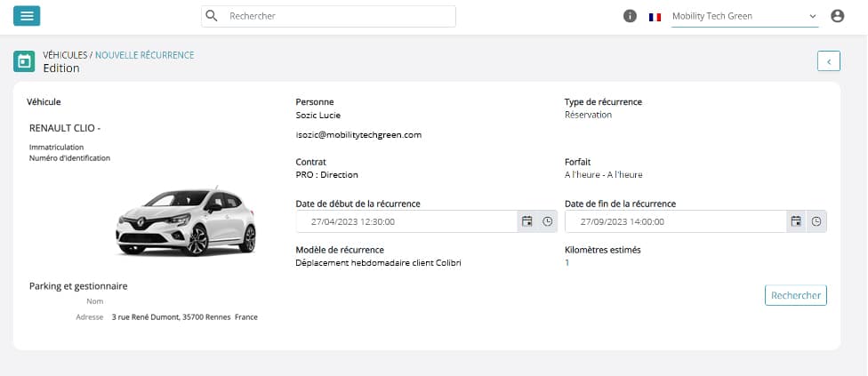Click the name Sozic Lucie
This screenshot has height=376, width=868.
coord(318,115)
